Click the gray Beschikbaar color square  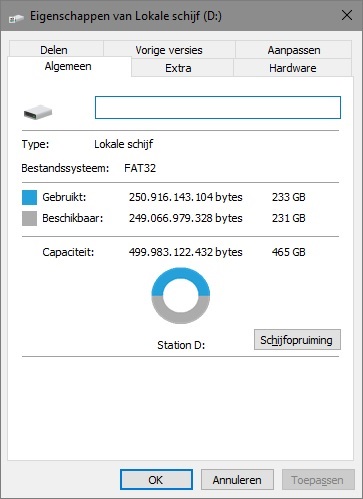click(29, 218)
